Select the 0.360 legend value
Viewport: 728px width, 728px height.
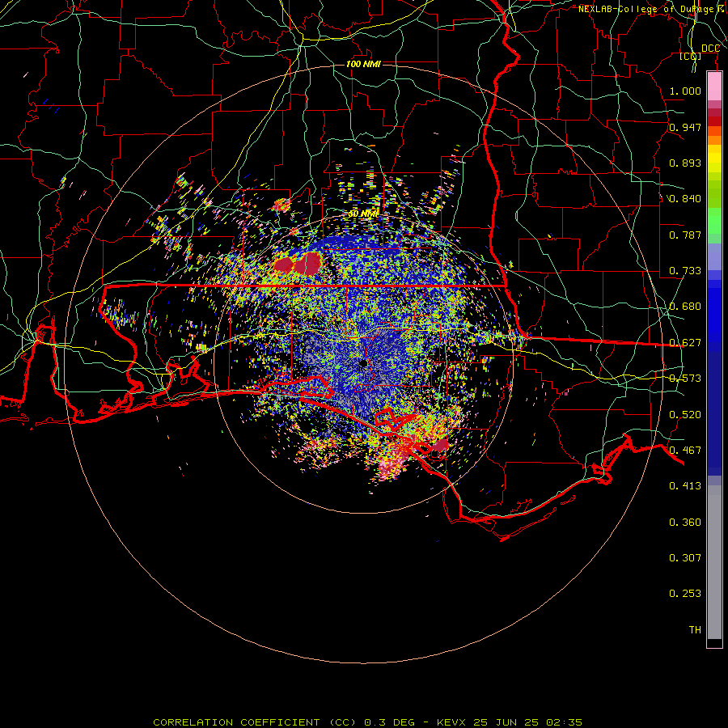(x=685, y=523)
